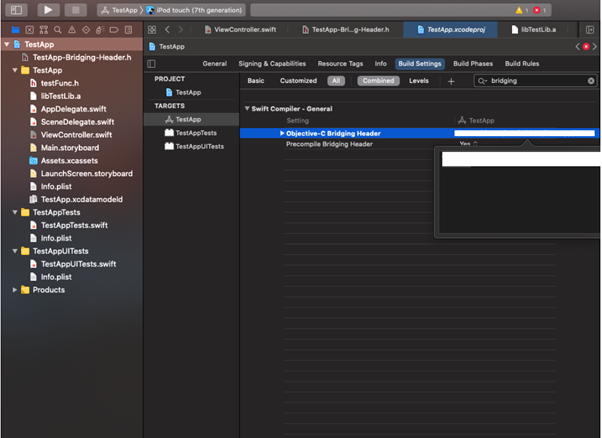Stop the running build
The image size is (602, 438).
point(76,10)
